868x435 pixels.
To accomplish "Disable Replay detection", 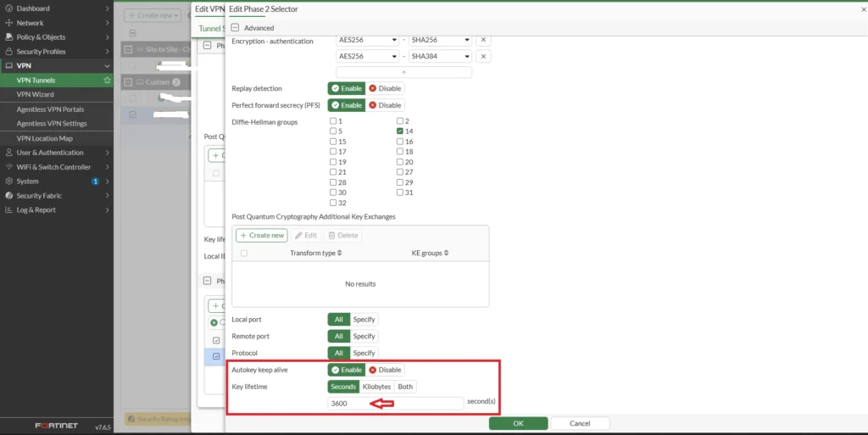I will point(385,88).
